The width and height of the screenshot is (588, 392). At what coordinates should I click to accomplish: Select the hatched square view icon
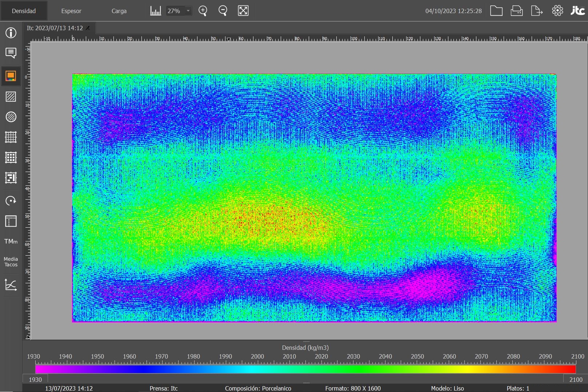point(11,97)
